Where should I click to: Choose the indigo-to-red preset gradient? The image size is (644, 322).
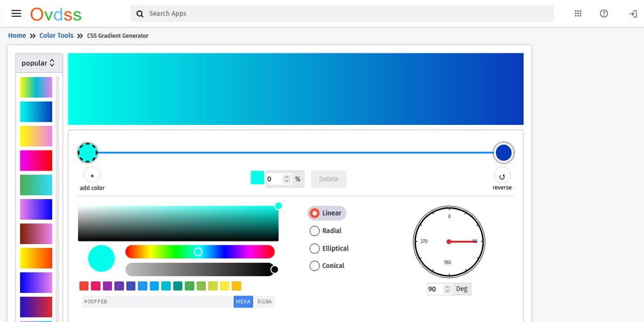pyautogui.click(x=36, y=307)
